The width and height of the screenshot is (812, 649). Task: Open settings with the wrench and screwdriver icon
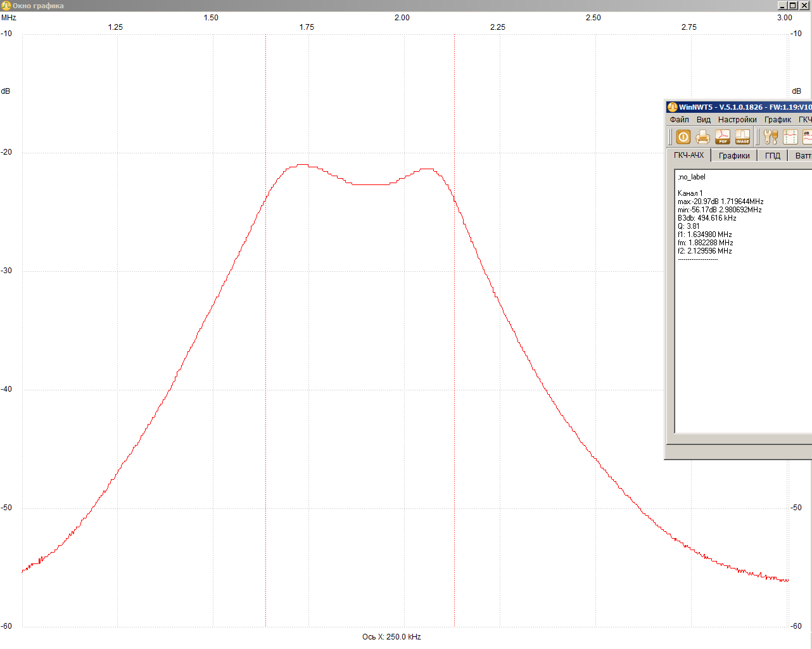(770, 137)
